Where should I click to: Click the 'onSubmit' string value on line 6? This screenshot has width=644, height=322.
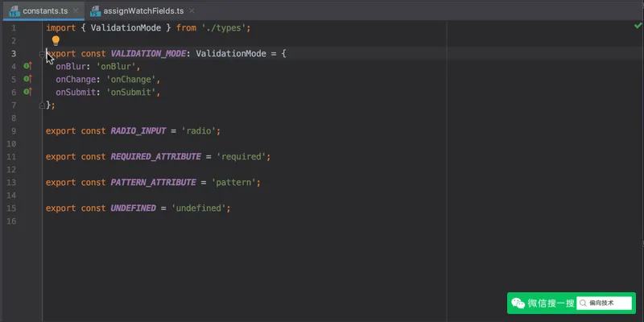131,93
